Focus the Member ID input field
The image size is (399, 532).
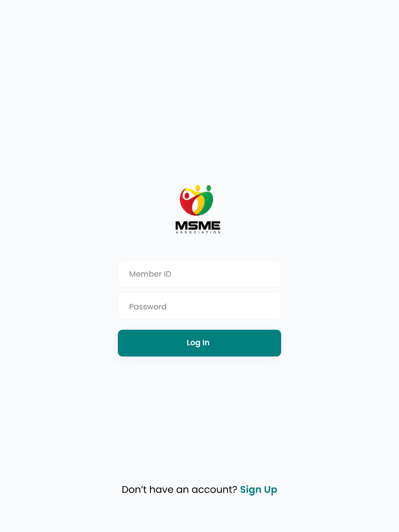[199, 274]
